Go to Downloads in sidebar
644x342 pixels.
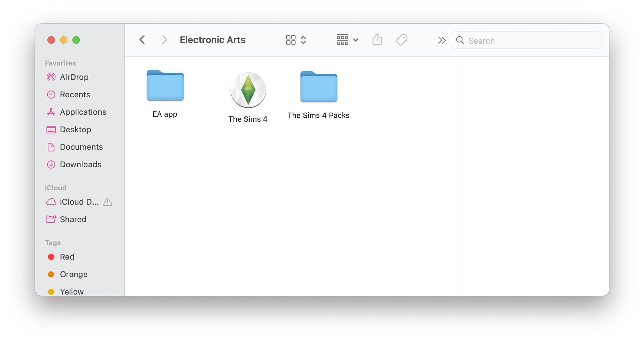point(80,164)
